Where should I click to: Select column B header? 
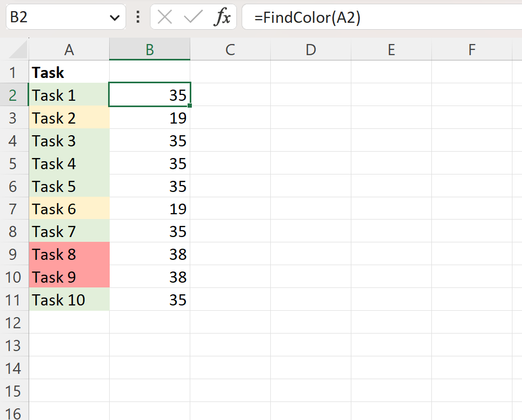coord(149,49)
